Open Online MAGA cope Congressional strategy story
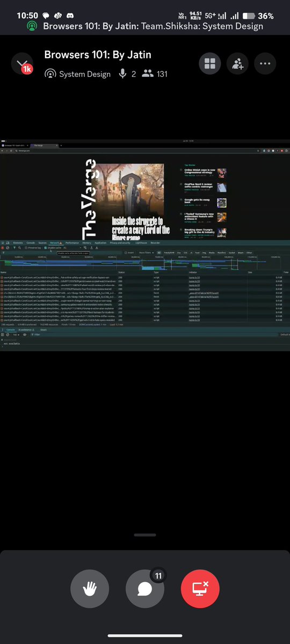 [200, 171]
